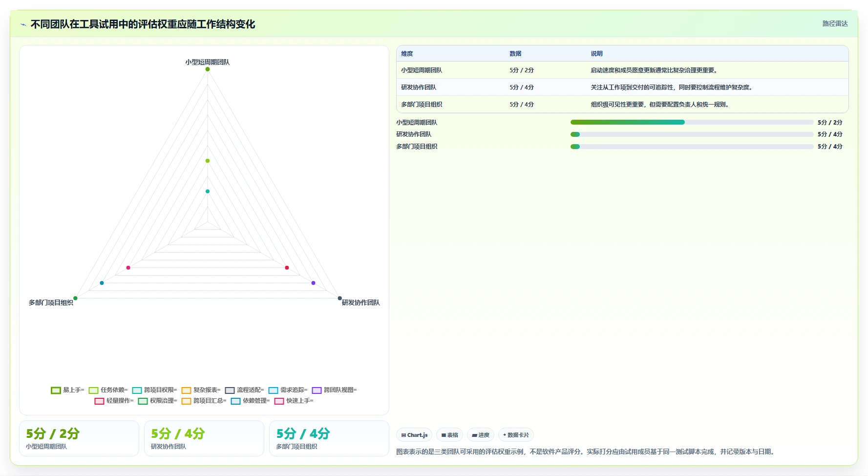Click the 多部门项目组织 progress bar

(692, 147)
